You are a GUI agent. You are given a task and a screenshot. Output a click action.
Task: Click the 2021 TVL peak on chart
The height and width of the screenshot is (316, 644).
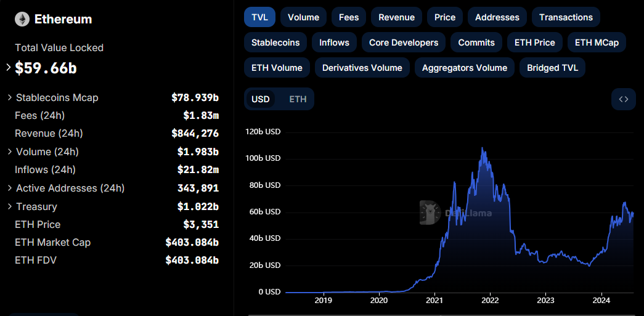coord(483,148)
